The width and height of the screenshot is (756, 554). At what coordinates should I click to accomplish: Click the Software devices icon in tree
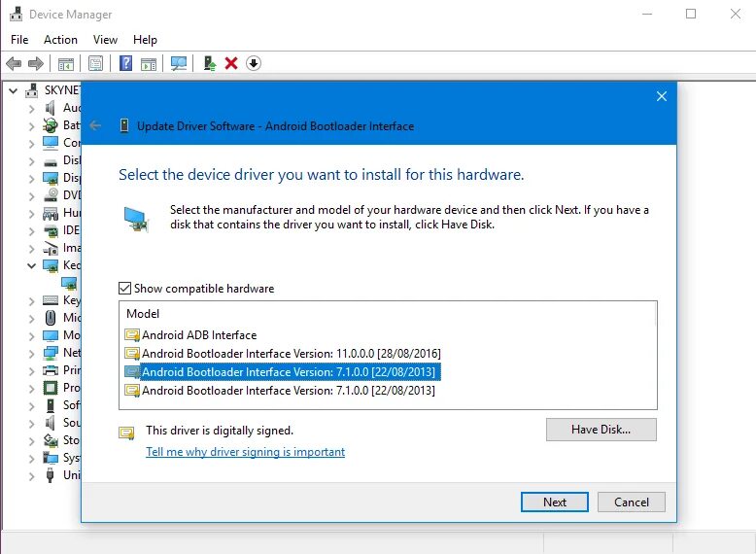click(x=51, y=405)
